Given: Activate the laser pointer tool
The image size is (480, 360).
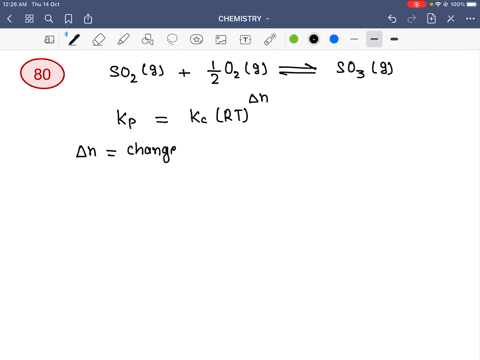Looking at the screenshot, I should (x=270, y=39).
